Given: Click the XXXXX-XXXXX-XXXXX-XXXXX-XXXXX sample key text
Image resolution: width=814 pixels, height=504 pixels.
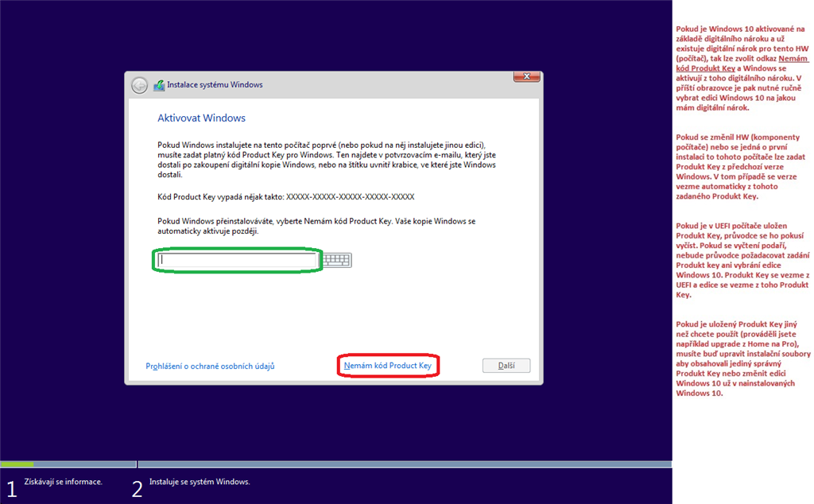Looking at the screenshot, I should point(351,196).
